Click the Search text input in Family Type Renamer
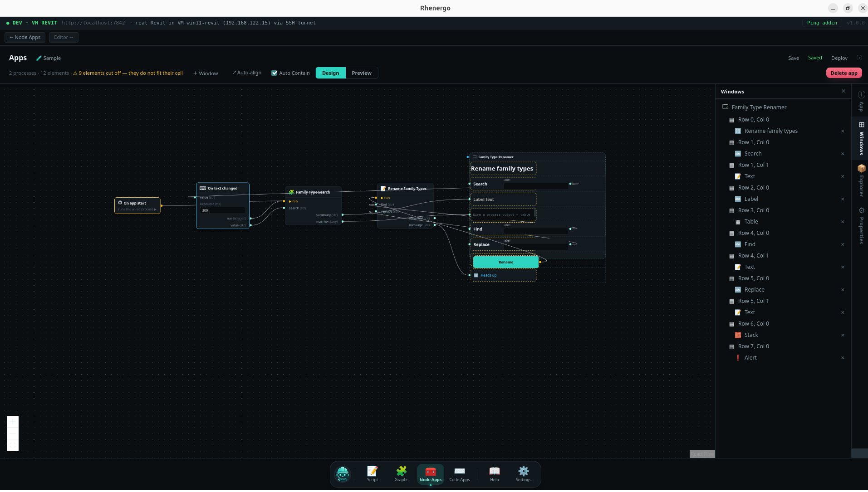868x492 pixels. tap(536, 186)
